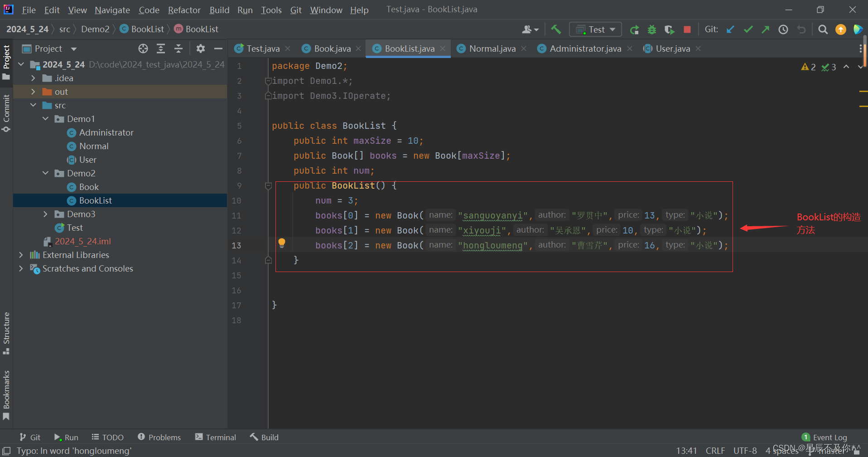
Task: Debug the Test run configuration
Action: [651, 29]
